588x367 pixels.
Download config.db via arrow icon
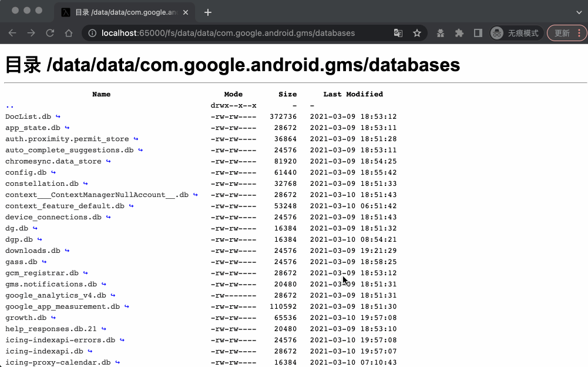point(53,172)
